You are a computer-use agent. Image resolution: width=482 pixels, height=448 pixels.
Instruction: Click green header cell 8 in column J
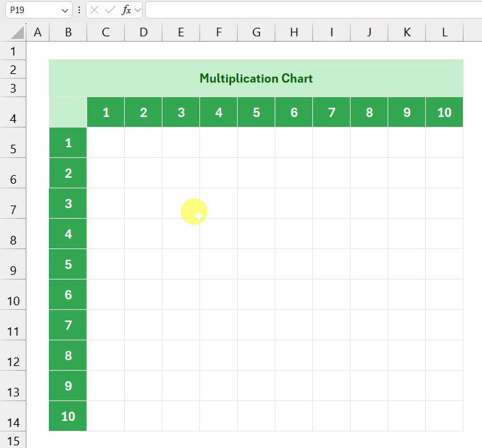tap(369, 112)
